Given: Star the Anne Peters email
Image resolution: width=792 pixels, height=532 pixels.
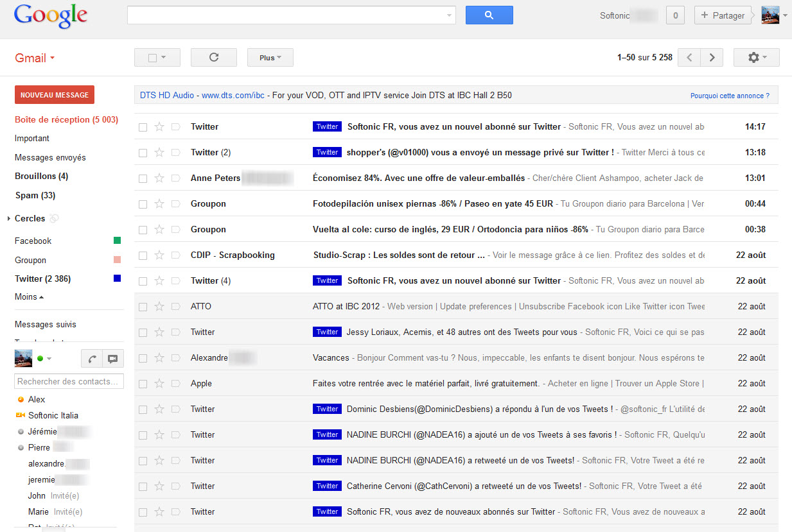Looking at the screenshot, I should pyautogui.click(x=159, y=178).
